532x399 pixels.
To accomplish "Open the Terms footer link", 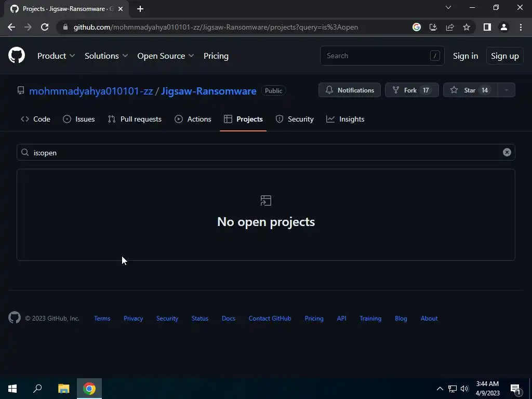I will (x=102, y=318).
